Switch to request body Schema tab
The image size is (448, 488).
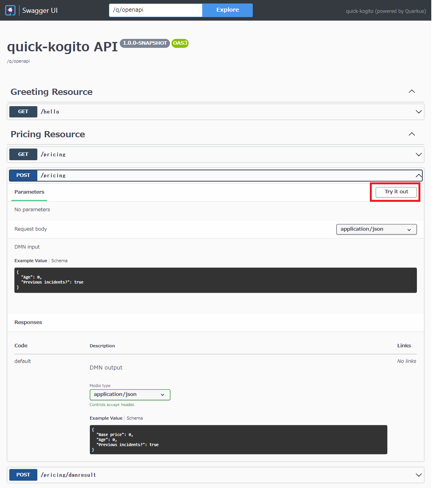59,261
